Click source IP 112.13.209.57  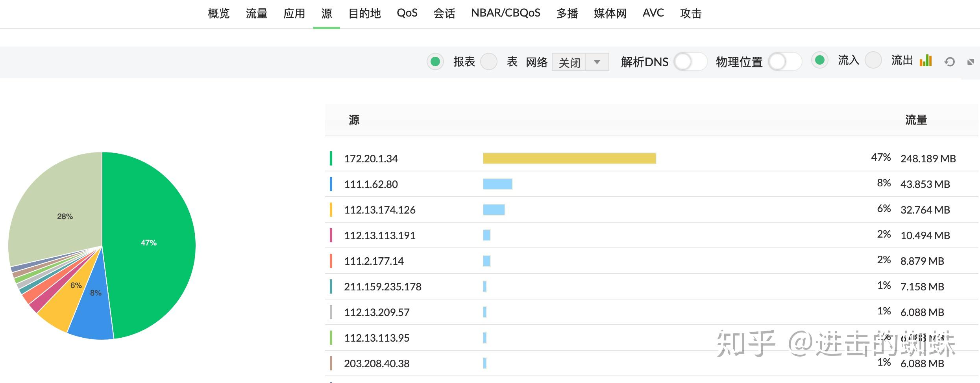coord(377,312)
